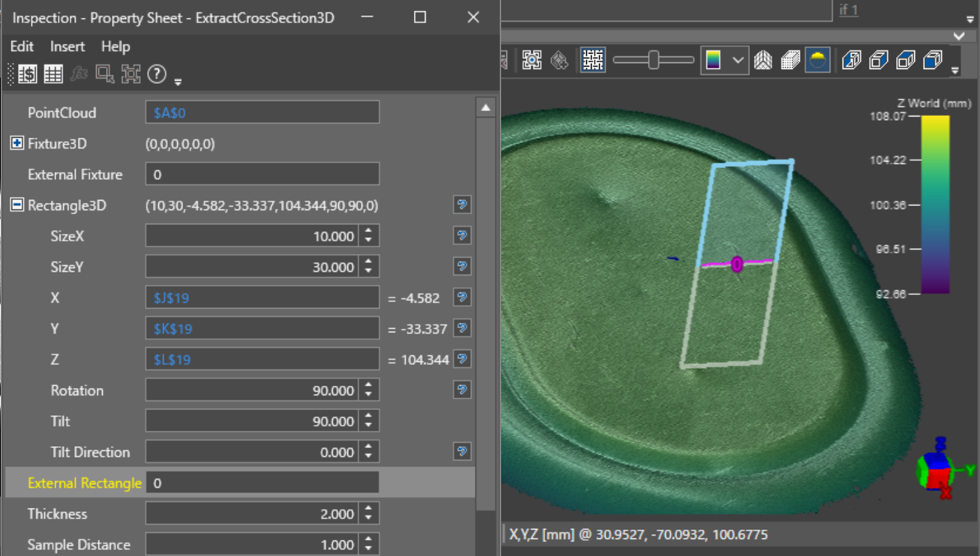Open the color map dropdown

pyautogui.click(x=738, y=60)
